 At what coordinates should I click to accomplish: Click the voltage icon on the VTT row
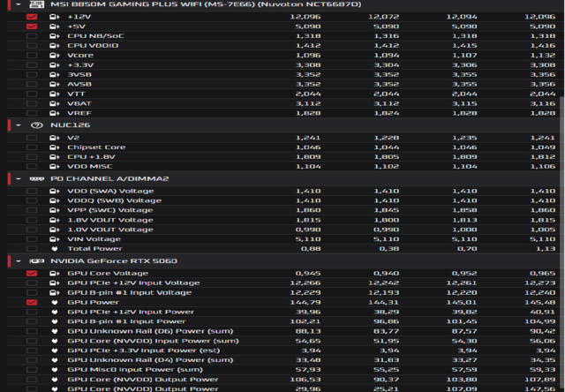click(55, 94)
